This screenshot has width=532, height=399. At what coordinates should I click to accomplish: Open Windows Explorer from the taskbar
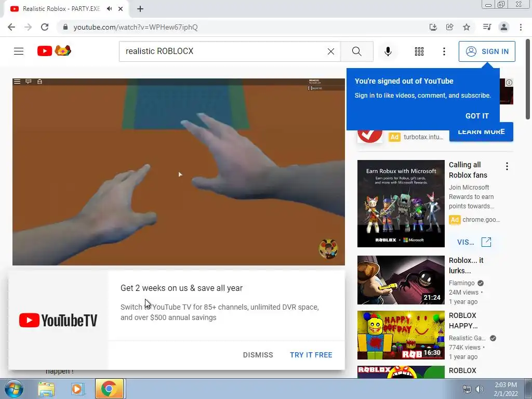pyautogui.click(x=46, y=389)
